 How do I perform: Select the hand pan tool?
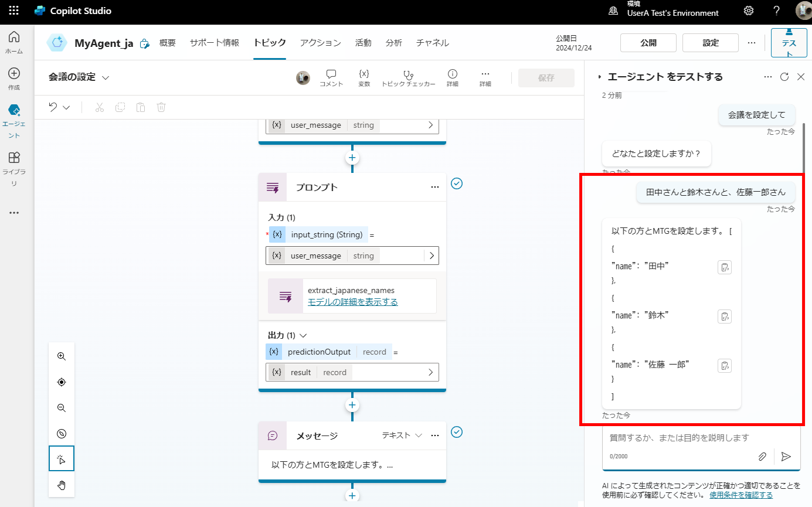pyautogui.click(x=62, y=485)
